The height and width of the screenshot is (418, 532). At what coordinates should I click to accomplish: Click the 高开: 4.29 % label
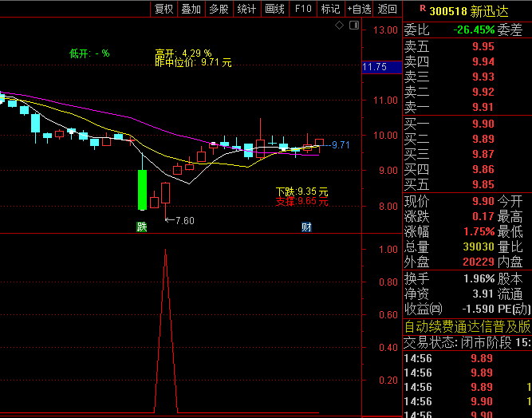(183, 53)
